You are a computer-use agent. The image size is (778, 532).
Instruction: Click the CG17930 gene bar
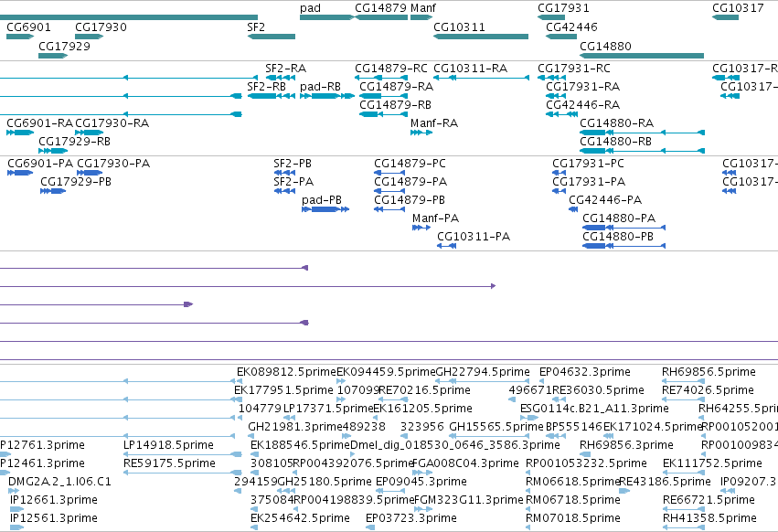click(90, 37)
